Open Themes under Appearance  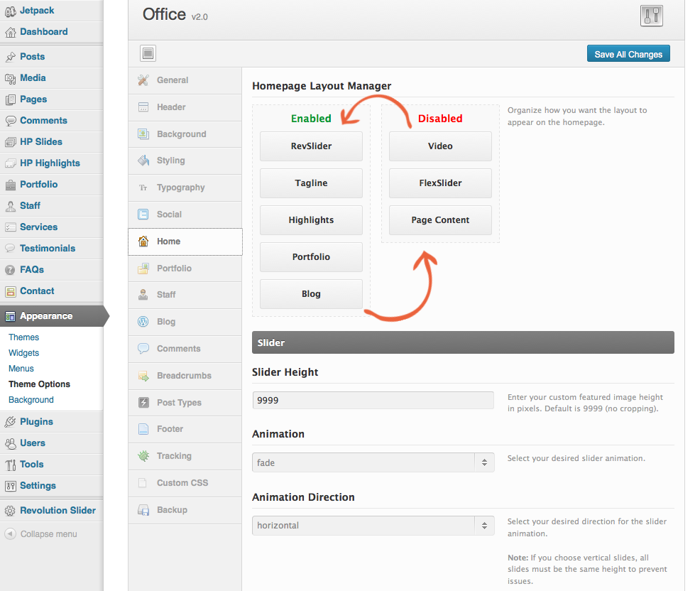click(x=23, y=337)
